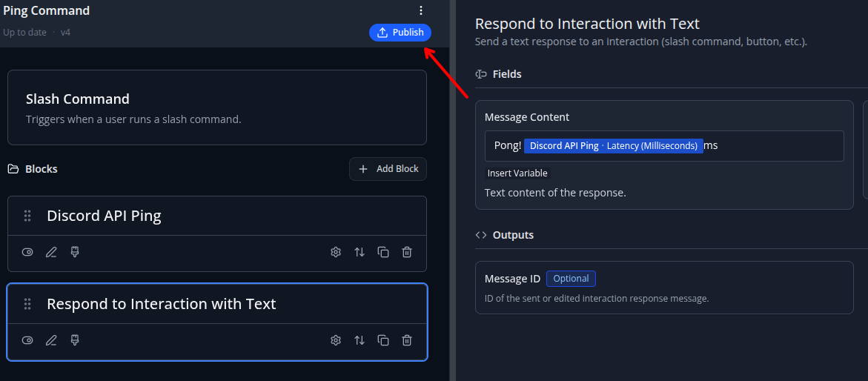This screenshot has height=381, width=868.
Task: Click reorder arrows icon on Discord API Ping block
Action: tap(360, 253)
